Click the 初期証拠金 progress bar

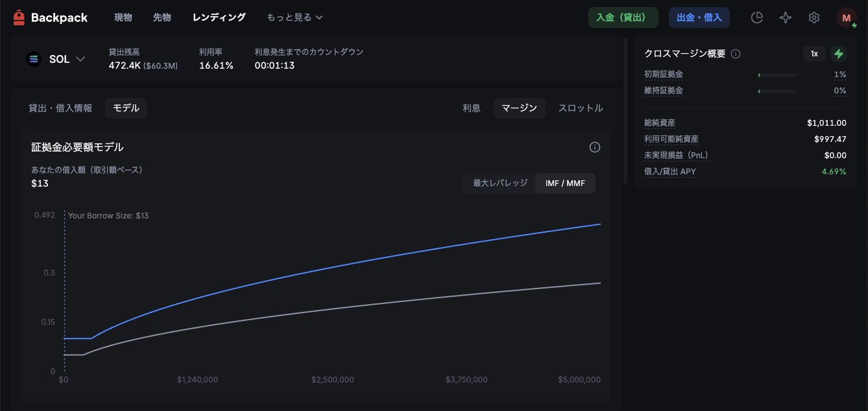777,75
